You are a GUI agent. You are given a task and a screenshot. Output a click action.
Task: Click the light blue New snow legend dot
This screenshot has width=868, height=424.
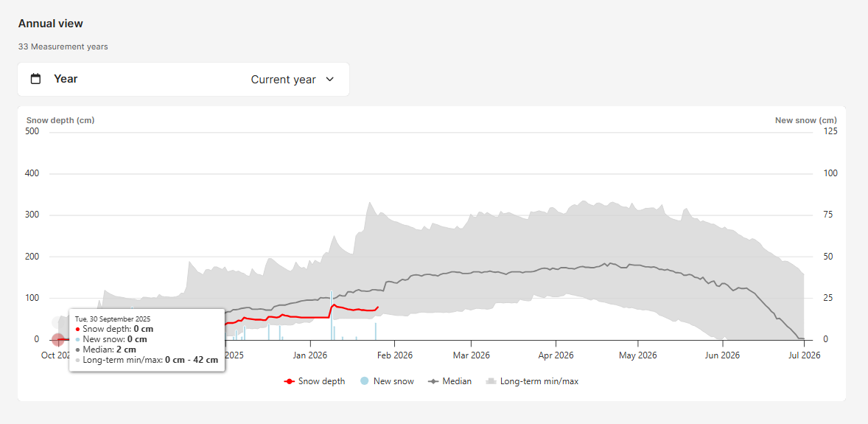tap(364, 381)
